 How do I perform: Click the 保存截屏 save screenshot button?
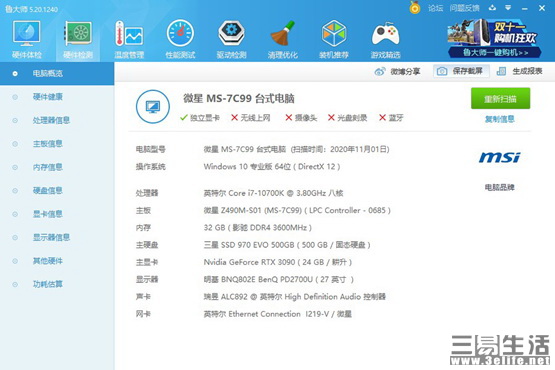[461, 71]
